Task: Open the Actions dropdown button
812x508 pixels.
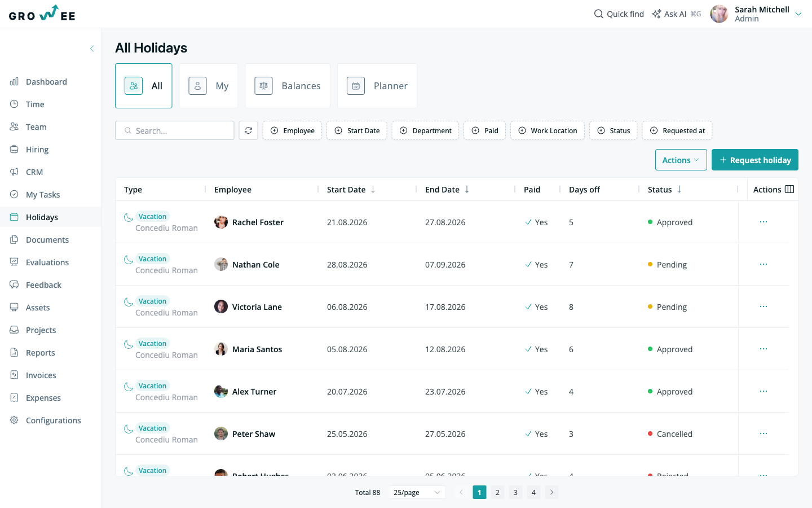Action: point(681,160)
